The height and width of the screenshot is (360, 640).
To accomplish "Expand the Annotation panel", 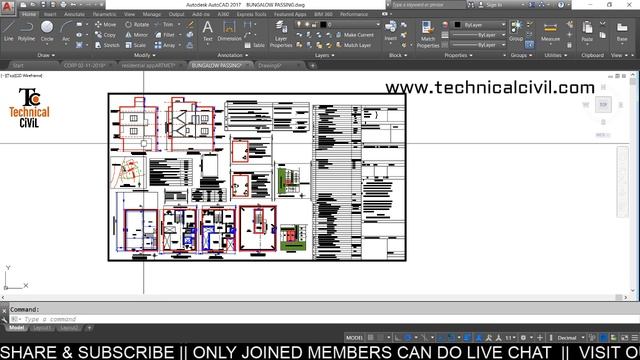I will pos(232,55).
